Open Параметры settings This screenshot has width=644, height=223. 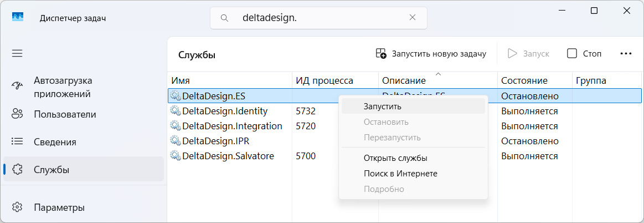coord(84,207)
